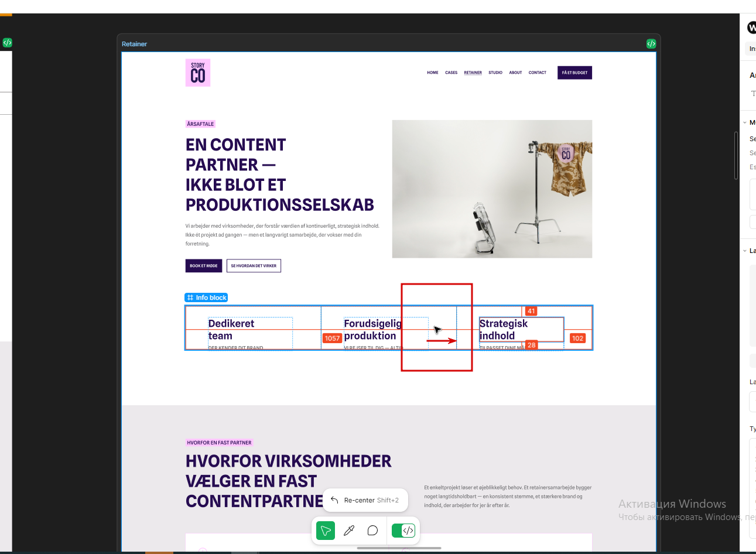Screen dimensions: 756x554
Task: Click the FÅ ET BUDGET button
Action: point(574,73)
